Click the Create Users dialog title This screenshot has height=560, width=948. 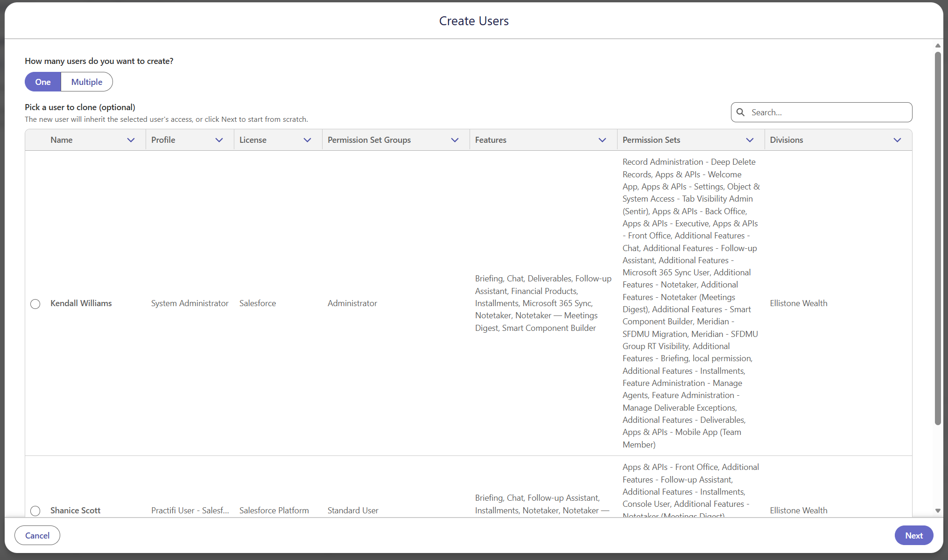point(474,21)
